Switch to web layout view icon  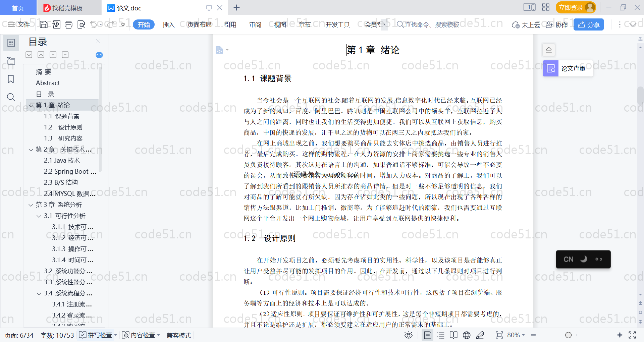pyautogui.click(x=467, y=335)
